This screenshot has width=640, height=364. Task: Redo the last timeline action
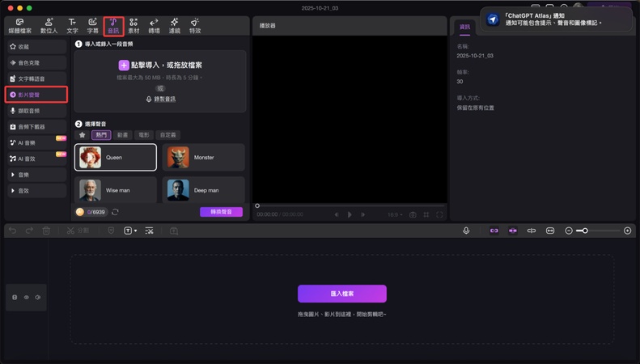(29, 231)
